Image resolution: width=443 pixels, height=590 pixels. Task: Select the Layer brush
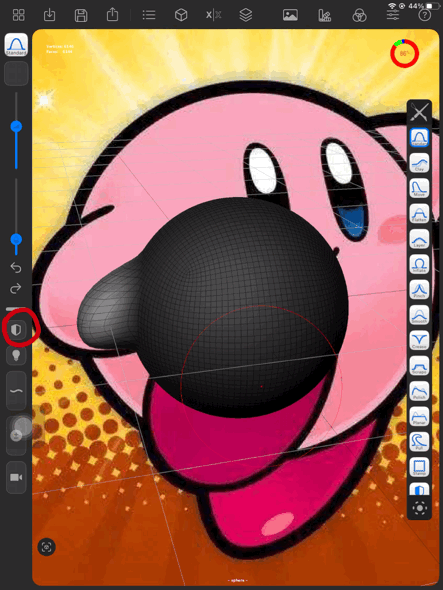[x=419, y=239]
